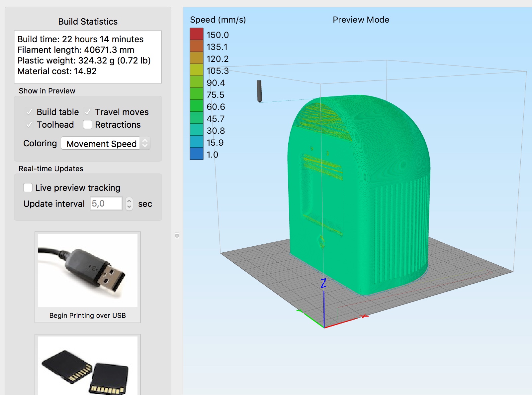Click the Update interval stepper arrows
Screen dimensions: 532x395
[129, 204]
